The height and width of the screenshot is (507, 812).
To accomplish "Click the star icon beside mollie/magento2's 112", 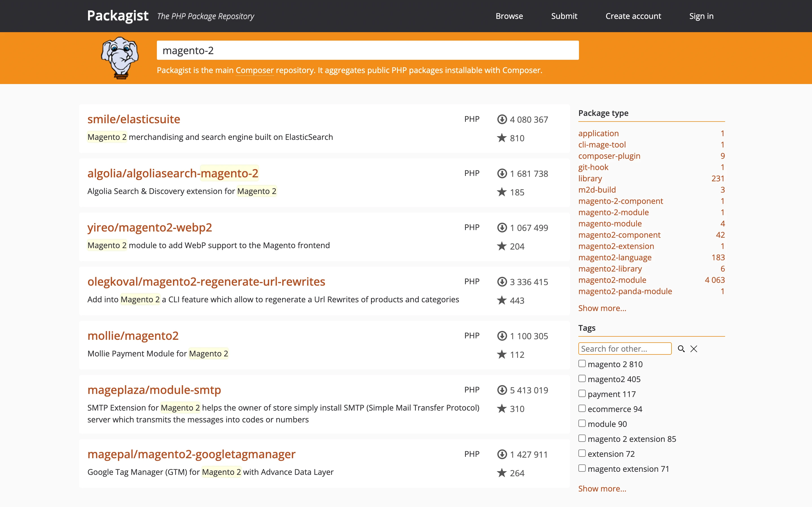I will click(502, 354).
